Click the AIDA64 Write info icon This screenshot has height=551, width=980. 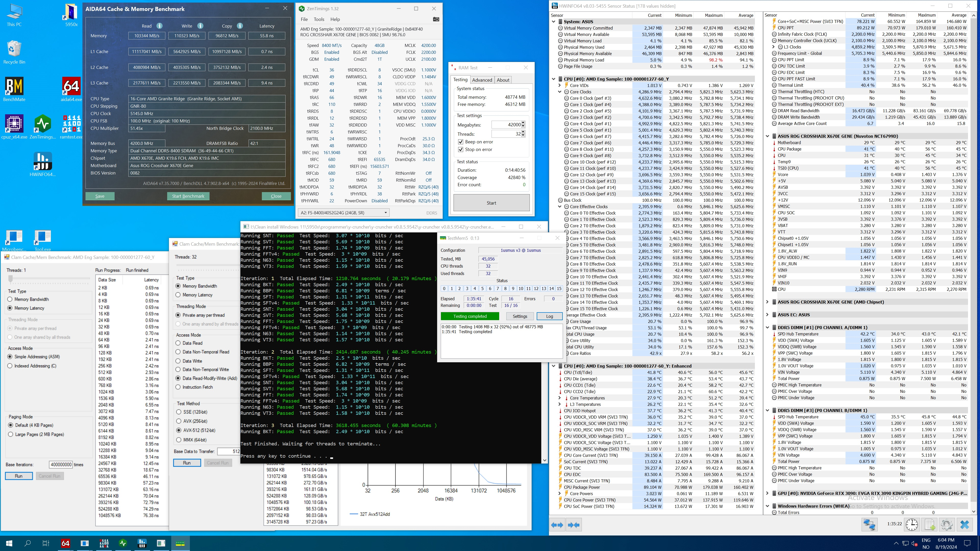pos(200,26)
